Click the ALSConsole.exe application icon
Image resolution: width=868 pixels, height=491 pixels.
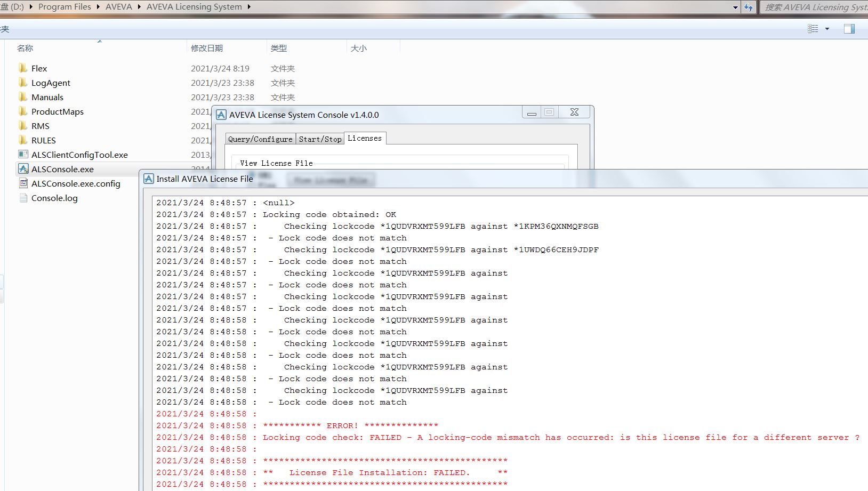click(23, 169)
